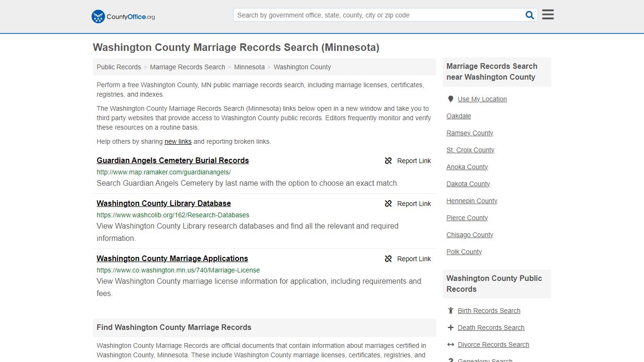
Task: Open Washington County breadcrumb
Action: pos(302,67)
